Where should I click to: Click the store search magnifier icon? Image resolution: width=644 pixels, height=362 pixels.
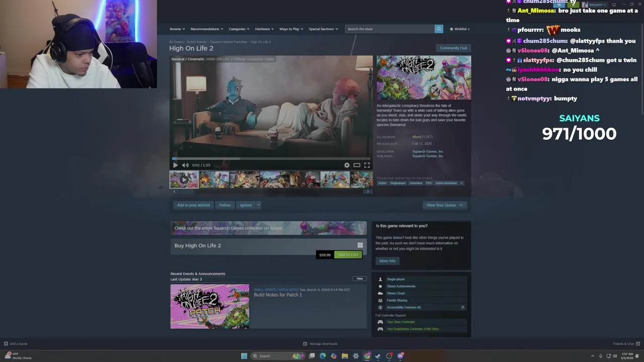(439, 29)
